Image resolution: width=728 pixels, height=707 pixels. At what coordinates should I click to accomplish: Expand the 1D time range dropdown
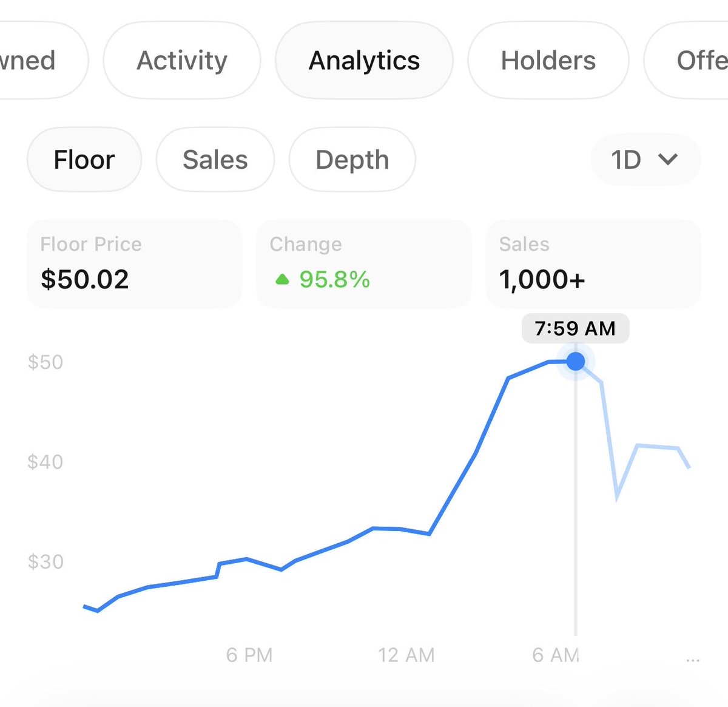pos(645,160)
